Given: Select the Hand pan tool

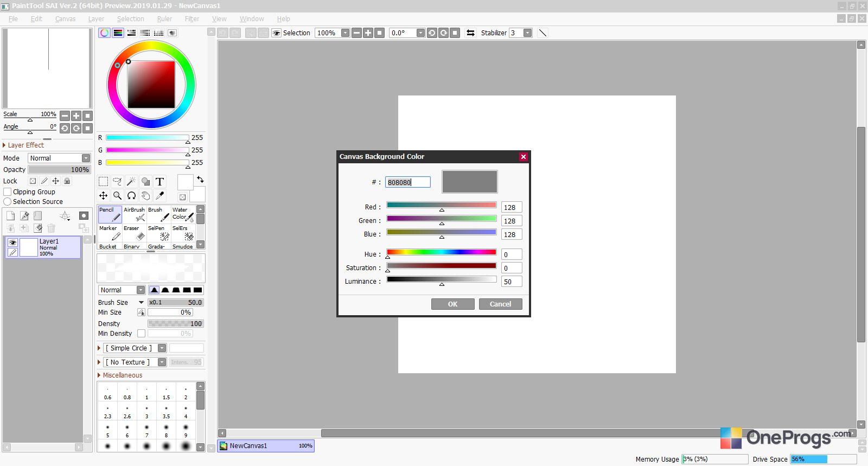Looking at the screenshot, I should [x=145, y=196].
